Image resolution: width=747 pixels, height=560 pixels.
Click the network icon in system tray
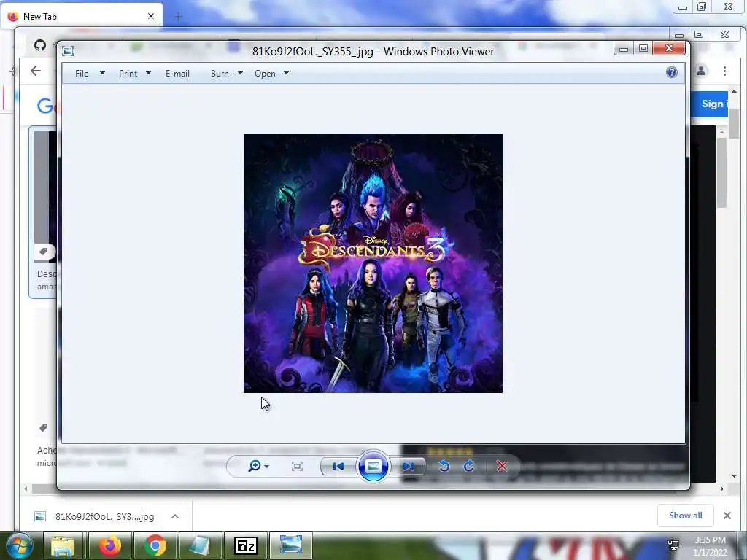click(673, 545)
